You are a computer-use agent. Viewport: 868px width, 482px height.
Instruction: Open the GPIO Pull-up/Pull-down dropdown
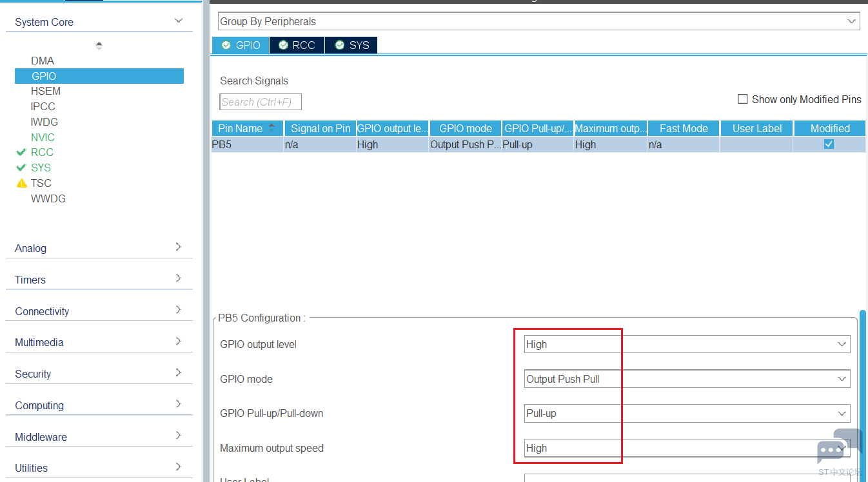point(687,413)
